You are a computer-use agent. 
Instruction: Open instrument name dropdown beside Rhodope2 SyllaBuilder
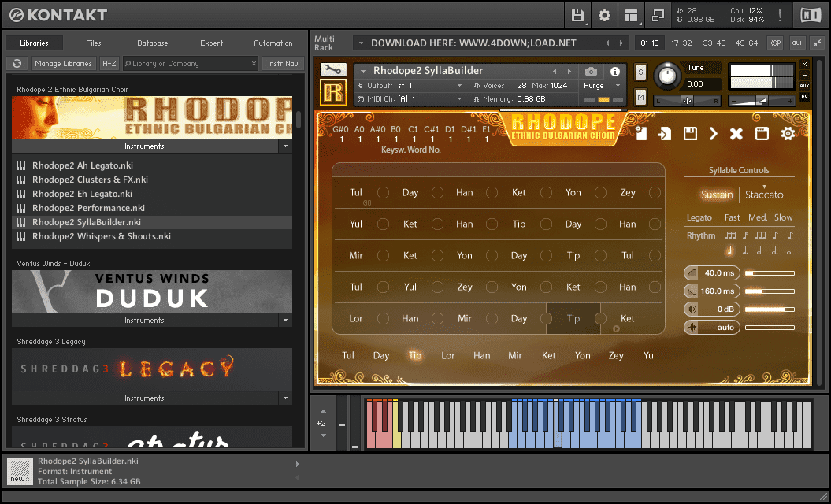pos(363,71)
